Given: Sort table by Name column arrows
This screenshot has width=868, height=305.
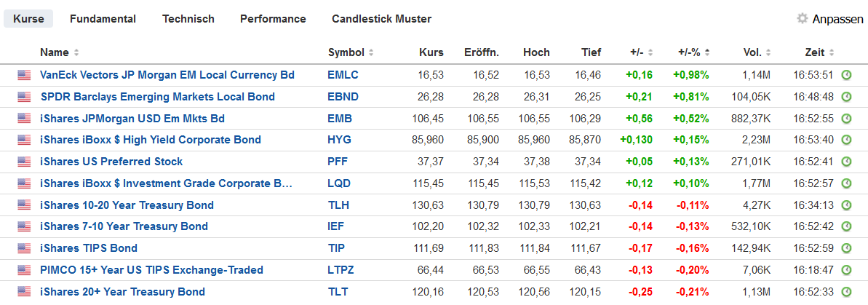Looking at the screenshot, I should pos(76,53).
